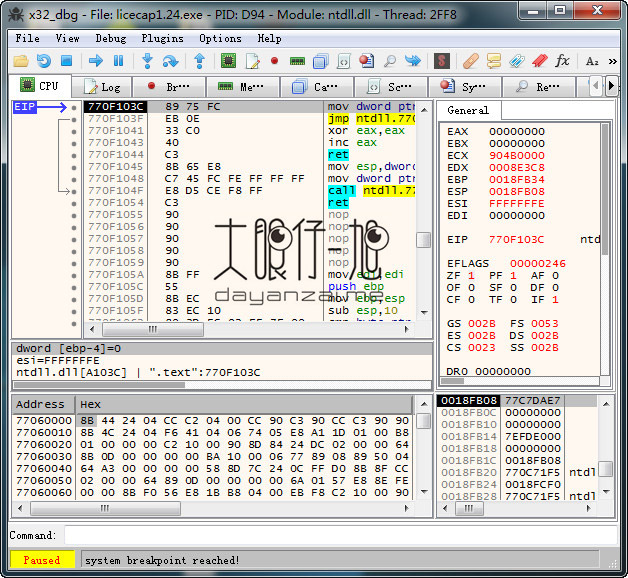
Task: Select EAX register value
Action: point(517,131)
